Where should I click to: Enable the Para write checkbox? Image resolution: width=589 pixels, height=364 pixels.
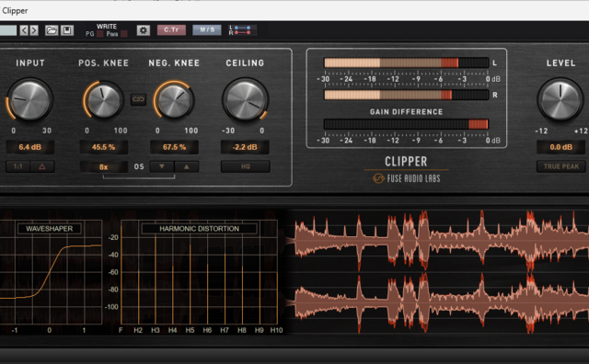[x=124, y=34]
